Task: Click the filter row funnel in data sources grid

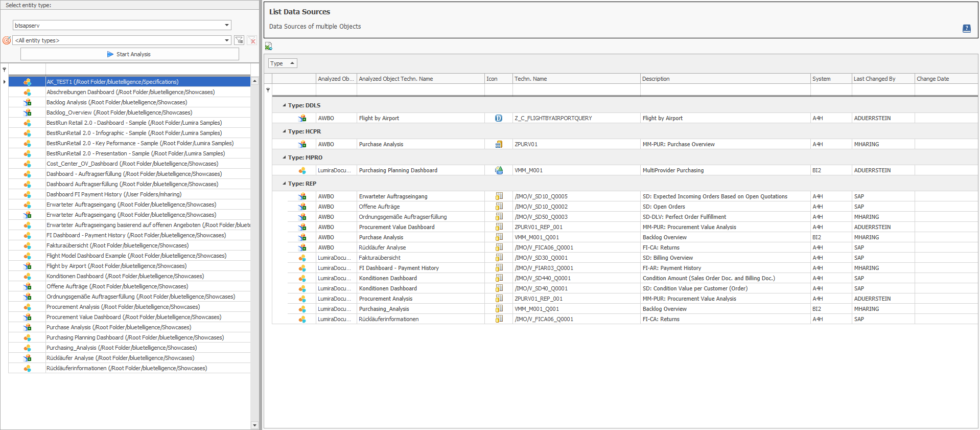Action: coord(268,90)
